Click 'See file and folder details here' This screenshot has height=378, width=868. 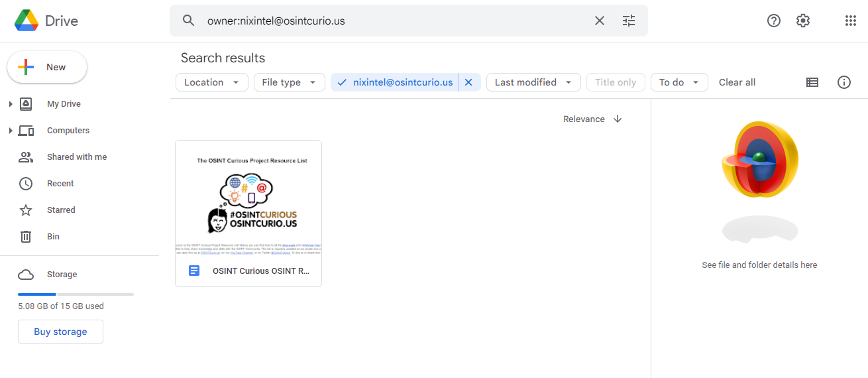click(759, 265)
